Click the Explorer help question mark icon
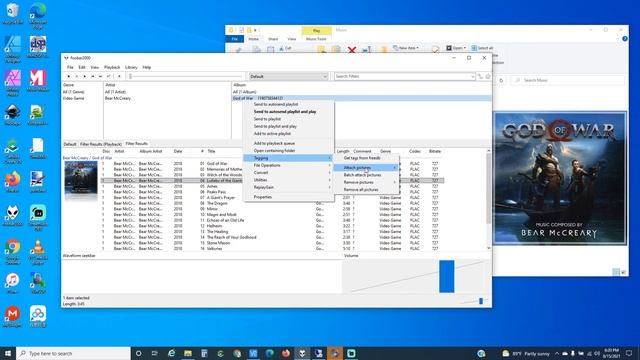The height and width of the screenshot is (360, 640). 624,39
